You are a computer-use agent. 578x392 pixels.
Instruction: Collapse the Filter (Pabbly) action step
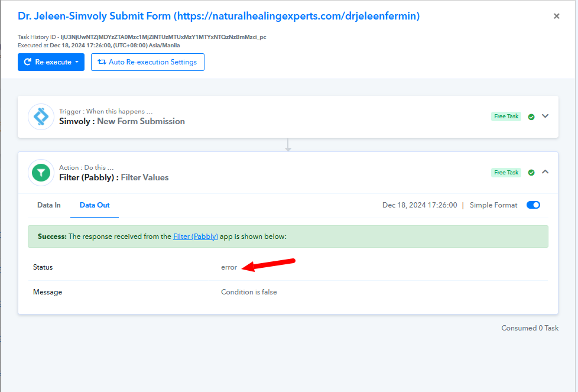(x=545, y=172)
